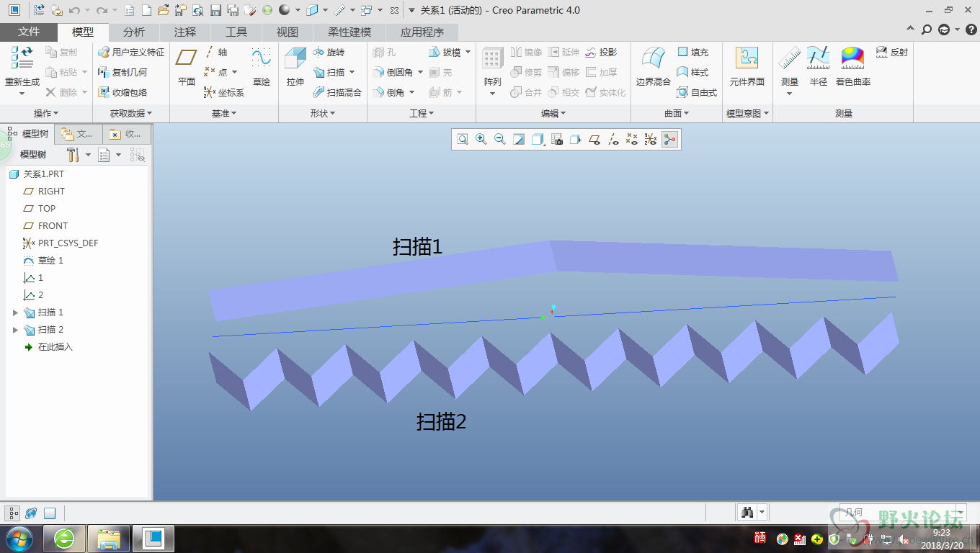Viewport: 980px width, 553px height.
Task: Toggle the navigator panel from status bar
Action: pyautogui.click(x=13, y=513)
